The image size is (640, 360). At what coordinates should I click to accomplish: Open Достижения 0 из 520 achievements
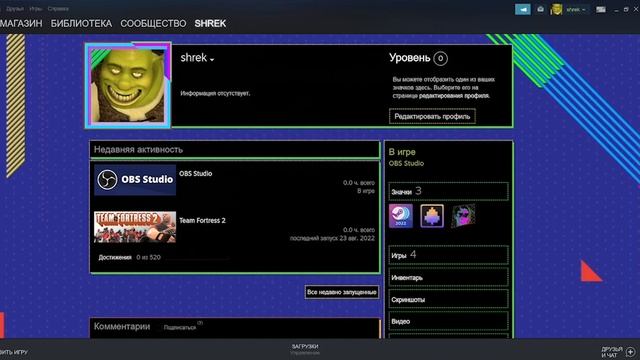[x=129, y=258]
